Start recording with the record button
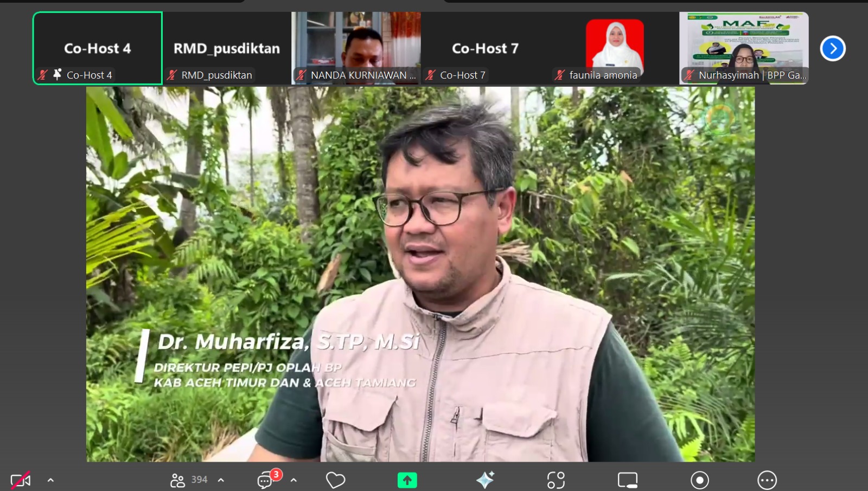 point(699,480)
